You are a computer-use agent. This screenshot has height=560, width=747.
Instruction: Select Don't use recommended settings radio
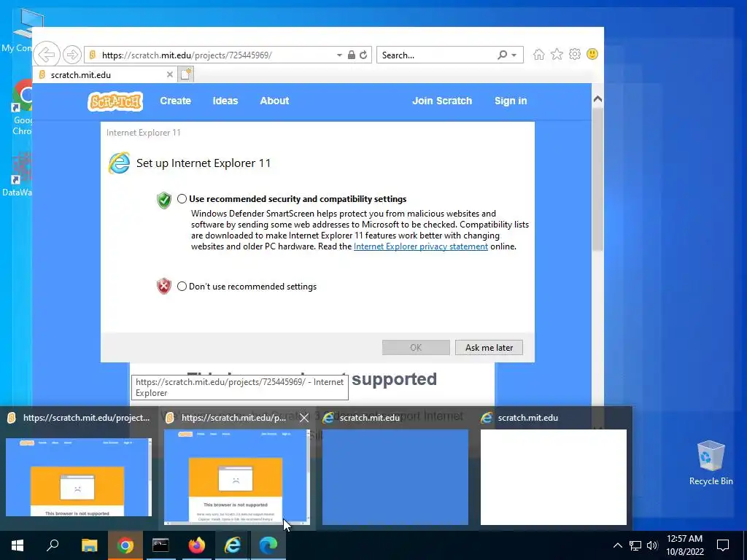pyautogui.click(x=182, y=286)
